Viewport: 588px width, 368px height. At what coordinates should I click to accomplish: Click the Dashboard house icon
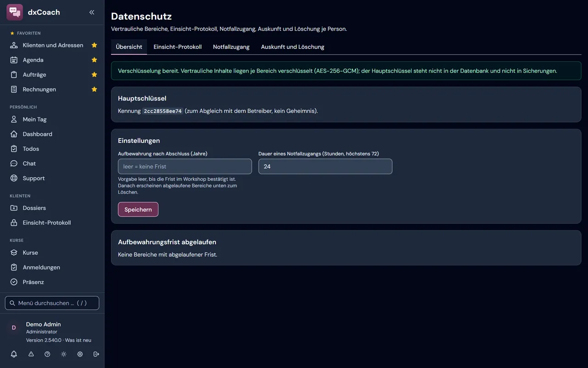pyautogui.click(x=14, y=134)
